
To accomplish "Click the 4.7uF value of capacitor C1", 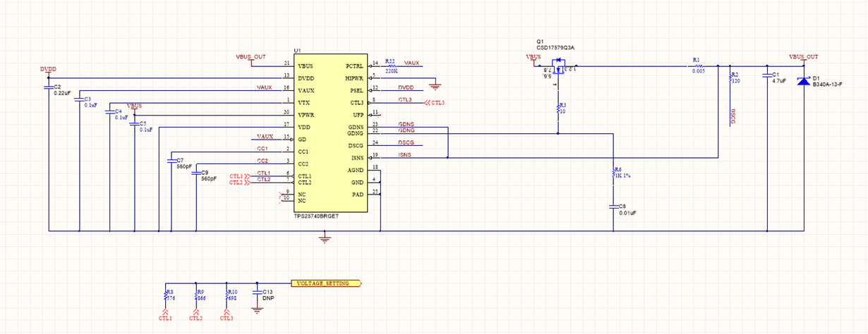I will click(779, 81).
